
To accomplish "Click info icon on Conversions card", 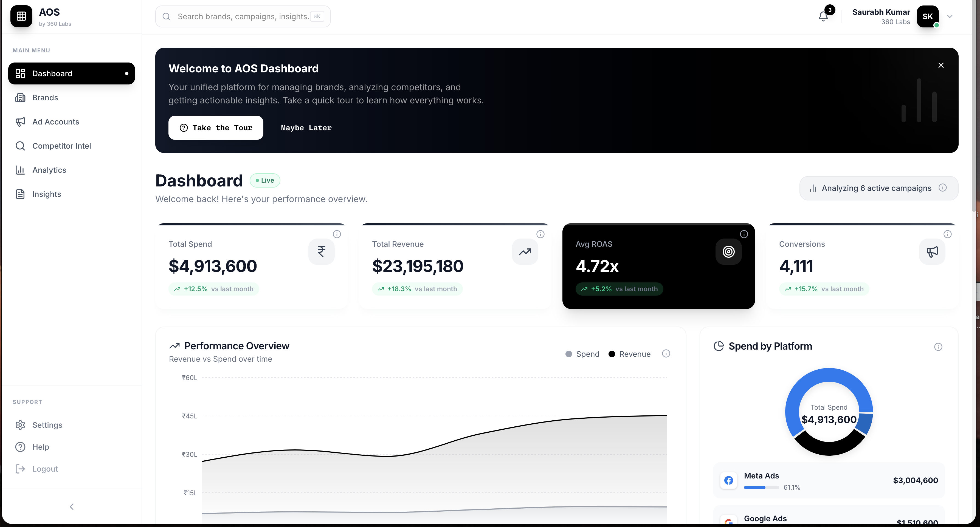I will (x=947, y=234).
